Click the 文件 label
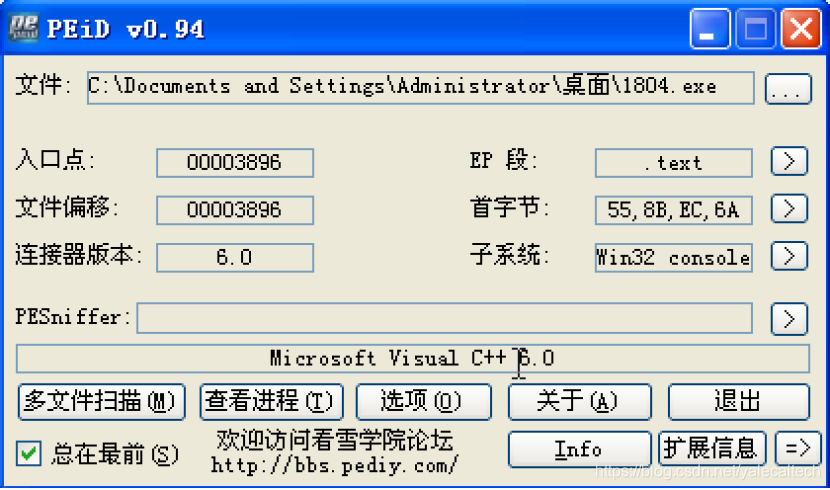The width and height of the screenshot is (830, 490). 43,85
